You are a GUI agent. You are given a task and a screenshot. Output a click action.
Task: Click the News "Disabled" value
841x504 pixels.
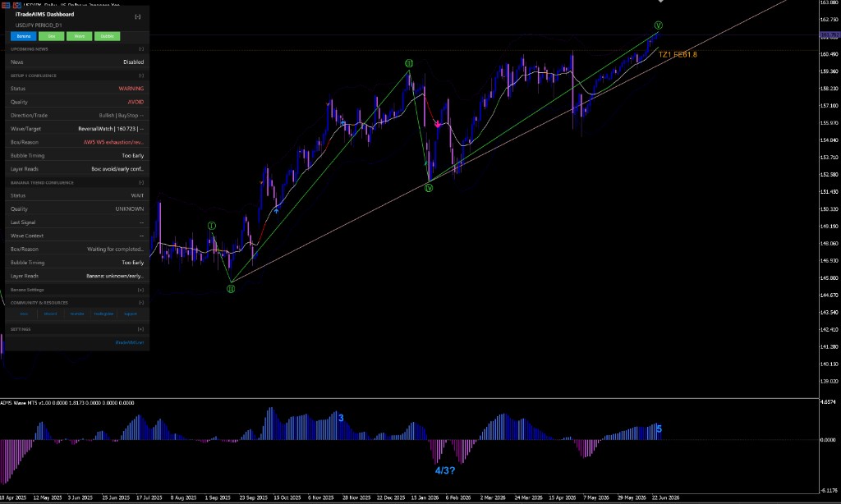point(134,62)
